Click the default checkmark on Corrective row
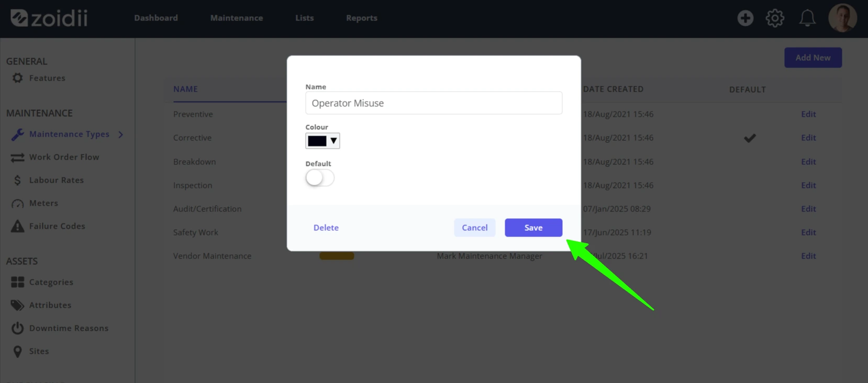 750,138
